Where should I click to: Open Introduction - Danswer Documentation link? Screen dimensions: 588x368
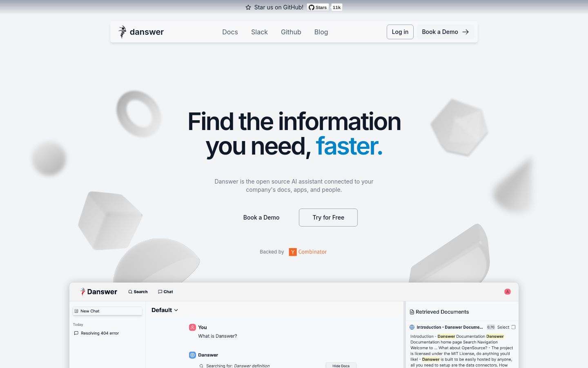[x=450, y=327]
